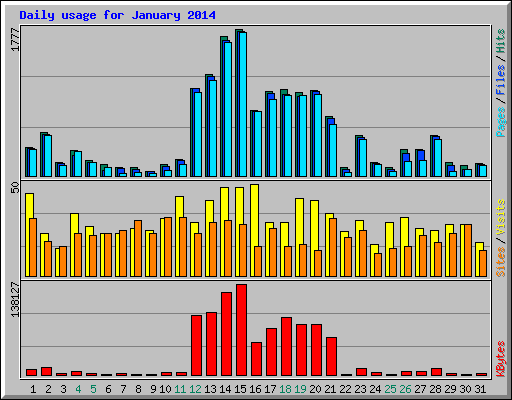
Task: Click the 1777 hits axis label
Action: pos(15,40)
